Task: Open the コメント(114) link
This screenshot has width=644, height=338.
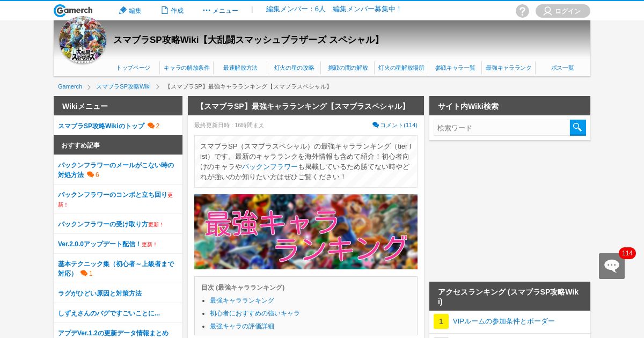Action: [x=395, y=125]
